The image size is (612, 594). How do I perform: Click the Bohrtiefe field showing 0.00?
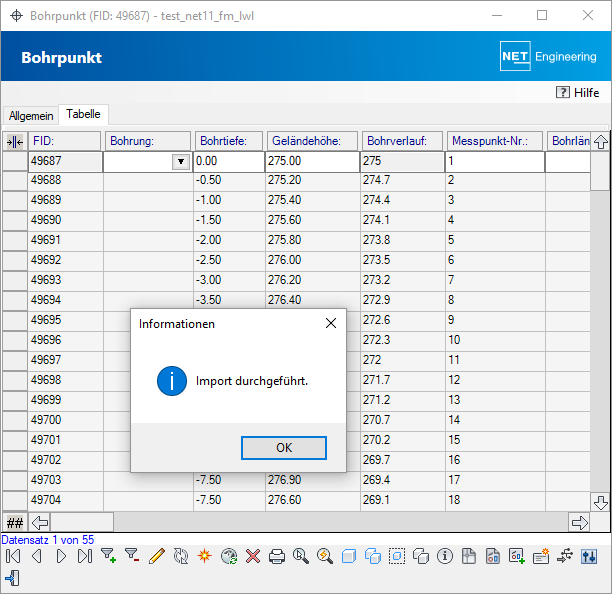229,161
